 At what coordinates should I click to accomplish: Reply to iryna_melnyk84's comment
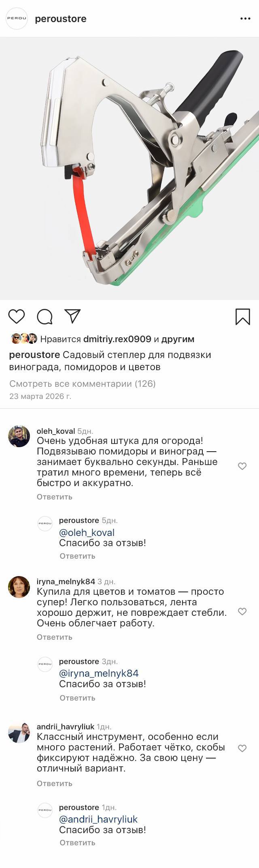55,637
